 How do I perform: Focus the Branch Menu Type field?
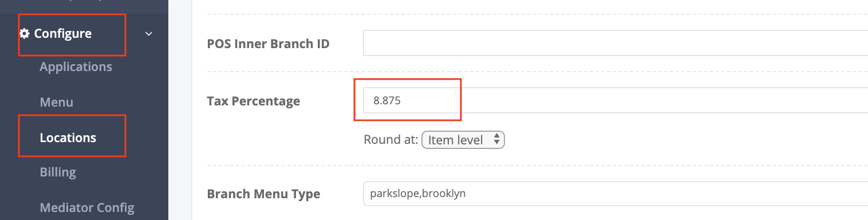point(616,194)
